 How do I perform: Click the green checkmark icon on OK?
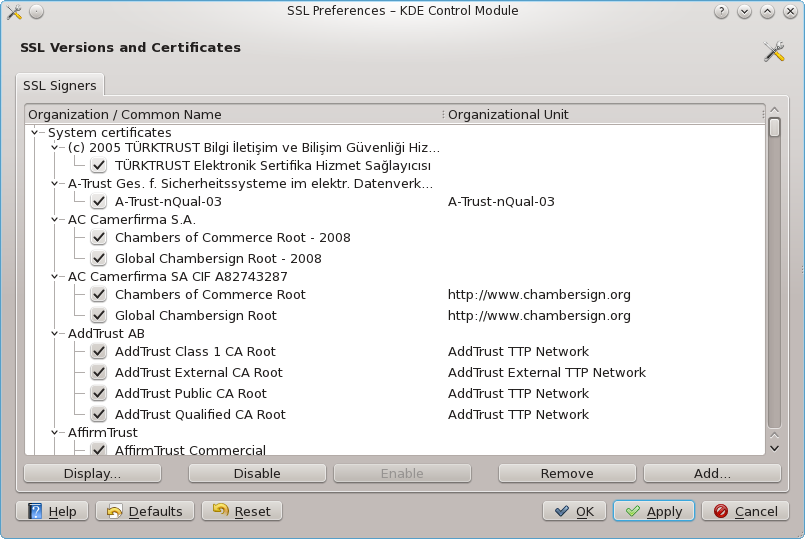click(561, 511)
